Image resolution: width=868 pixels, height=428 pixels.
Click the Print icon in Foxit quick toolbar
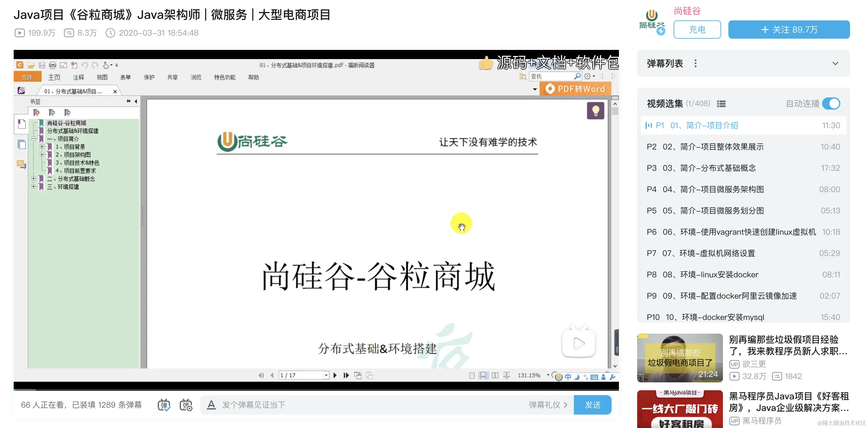(53, 65)
